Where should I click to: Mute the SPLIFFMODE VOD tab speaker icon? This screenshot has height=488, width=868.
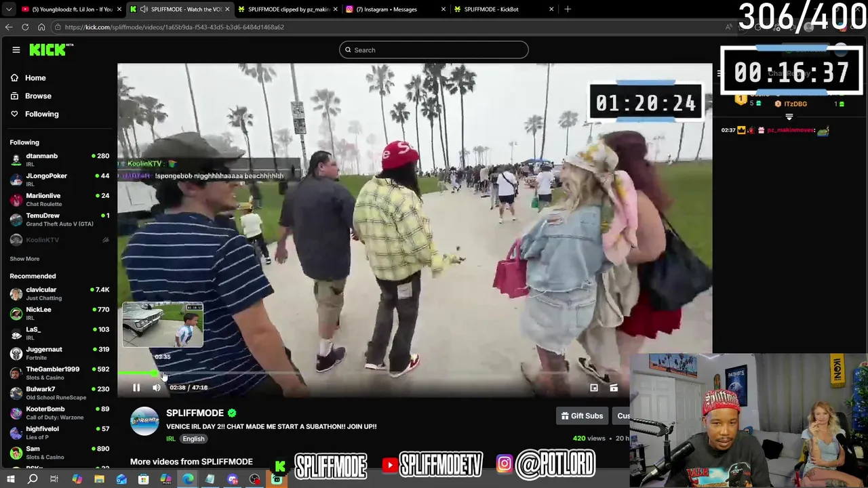[144, 9]
